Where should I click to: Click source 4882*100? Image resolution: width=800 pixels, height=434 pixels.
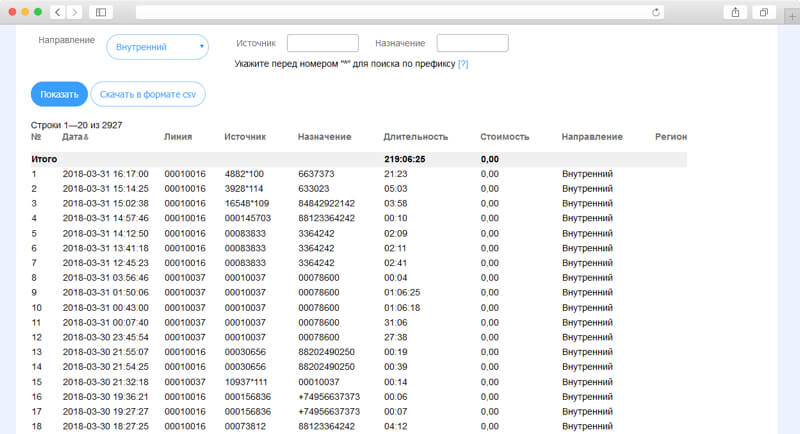244,174
